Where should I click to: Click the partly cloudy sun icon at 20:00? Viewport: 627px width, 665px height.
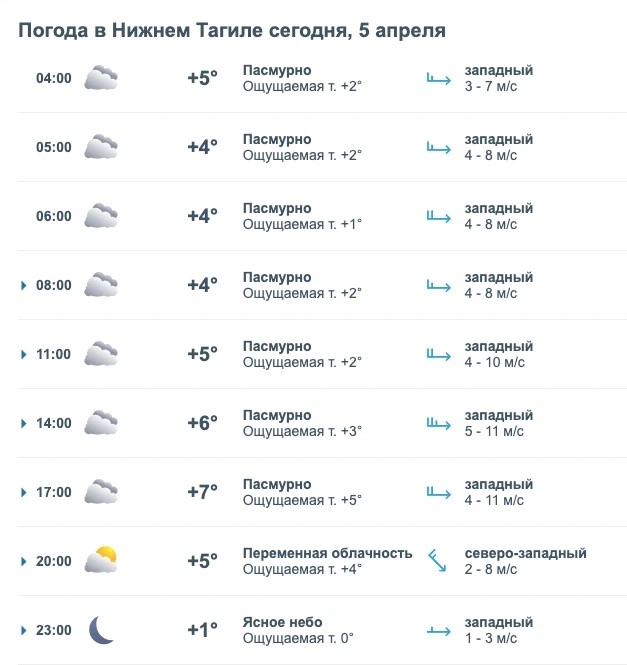[101, 561]
